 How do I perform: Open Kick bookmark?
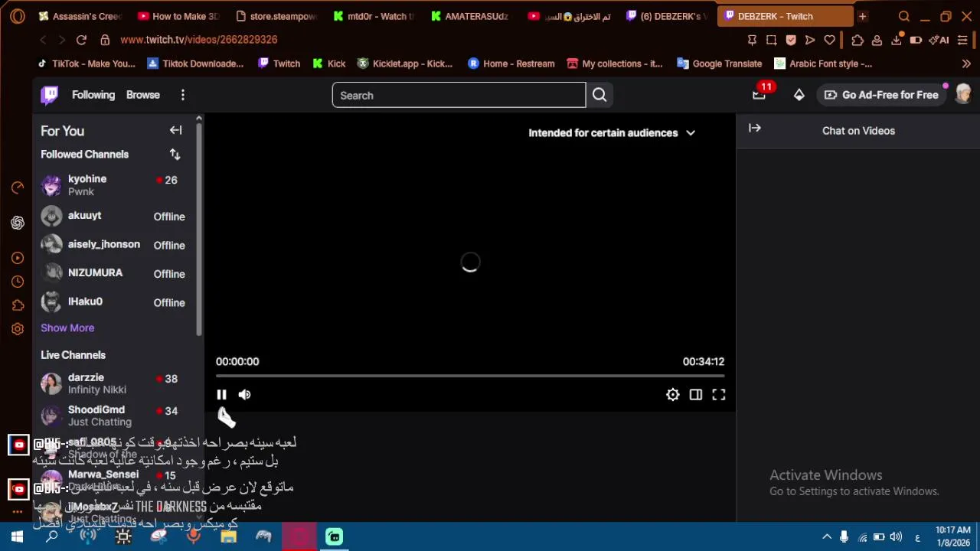click(329, 64)
